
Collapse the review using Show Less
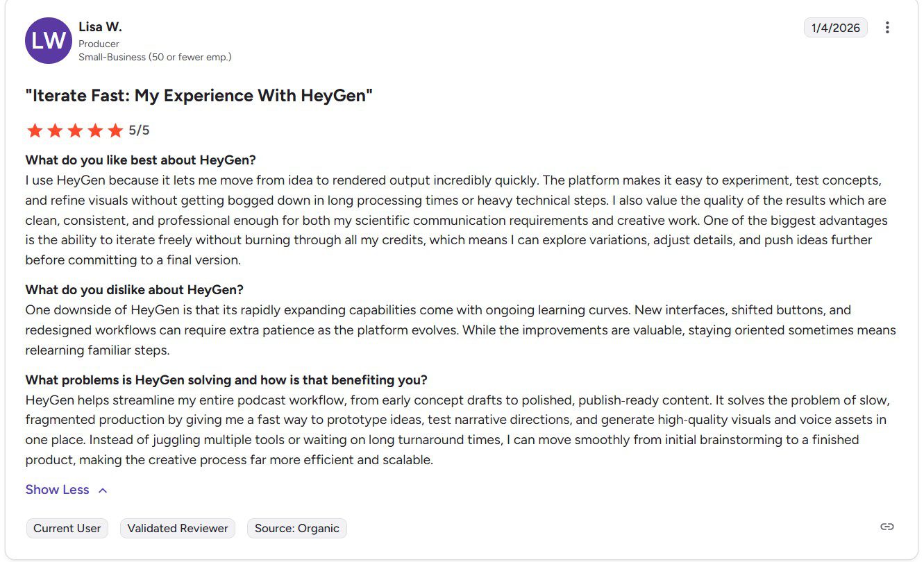coord(58,490)
